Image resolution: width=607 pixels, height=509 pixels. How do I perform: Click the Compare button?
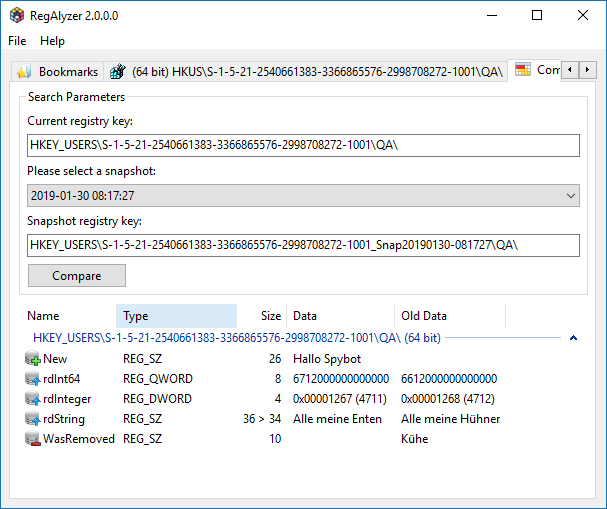[77, 276]
